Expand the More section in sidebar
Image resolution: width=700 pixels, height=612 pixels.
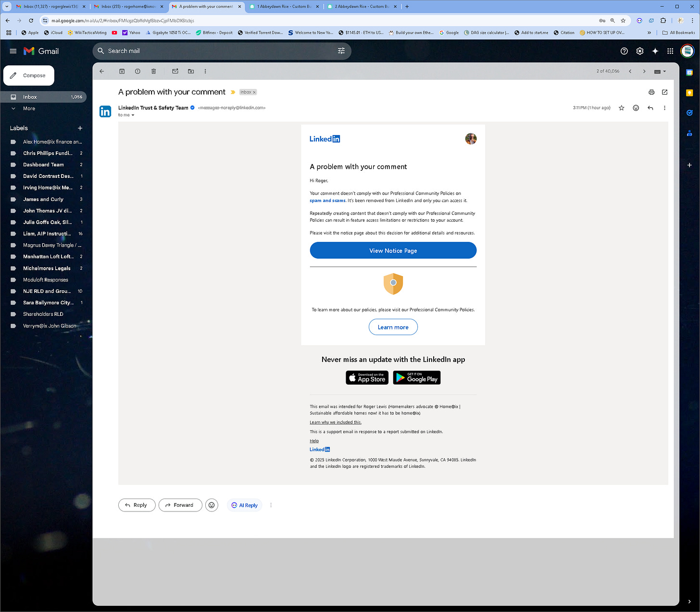tap(29, 109)
